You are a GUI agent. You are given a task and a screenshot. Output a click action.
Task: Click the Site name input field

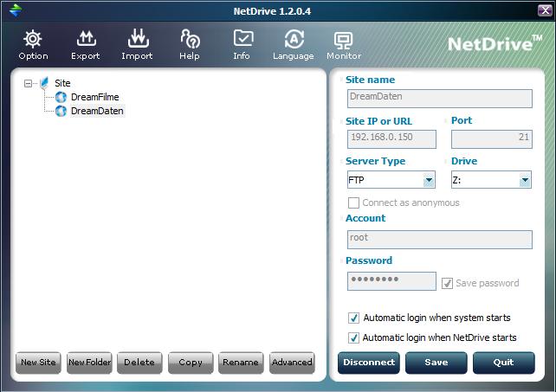(440, 98)
